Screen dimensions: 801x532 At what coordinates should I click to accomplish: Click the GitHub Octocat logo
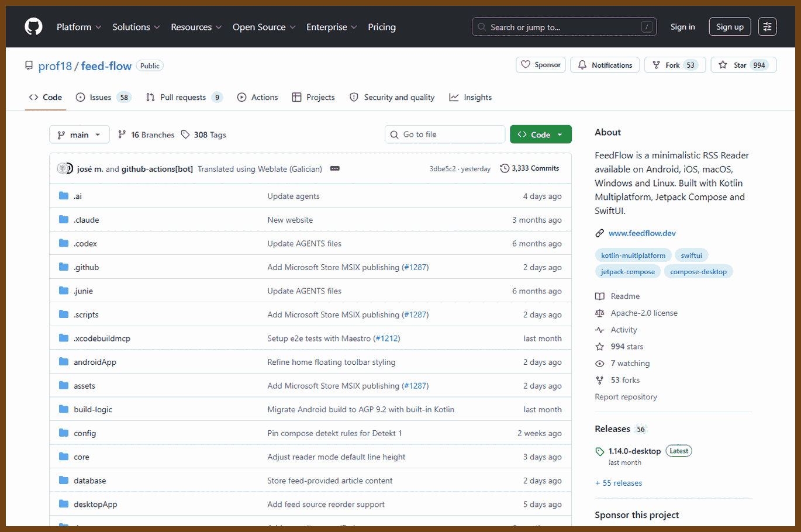33,27
